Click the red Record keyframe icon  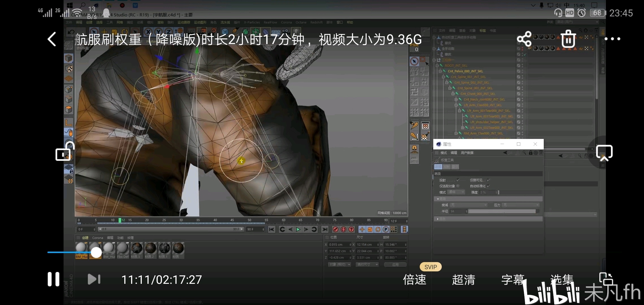coord(335,229)
